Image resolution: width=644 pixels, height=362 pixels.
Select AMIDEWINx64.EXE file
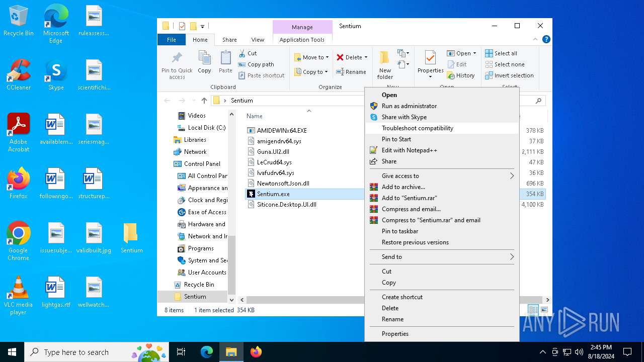282,130
